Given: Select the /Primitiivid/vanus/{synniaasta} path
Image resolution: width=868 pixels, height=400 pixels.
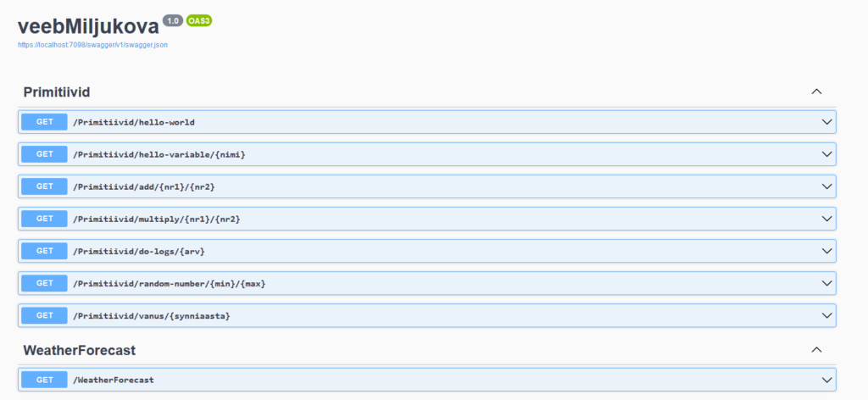Looking at the screenshot, I should 152,316.
